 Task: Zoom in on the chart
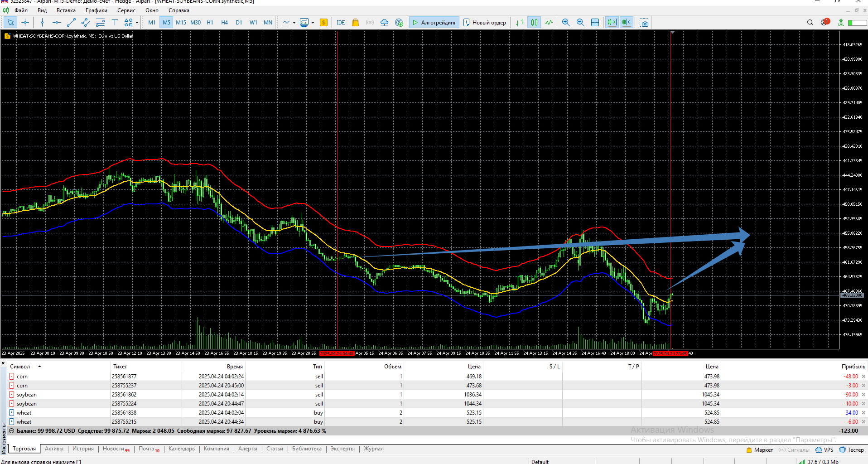coord(566,22)
